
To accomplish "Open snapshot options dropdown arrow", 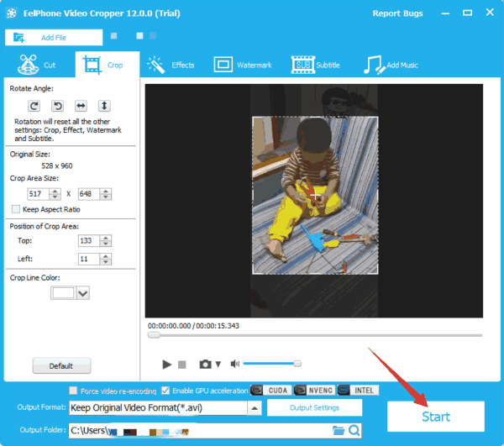I will [218, 365].
